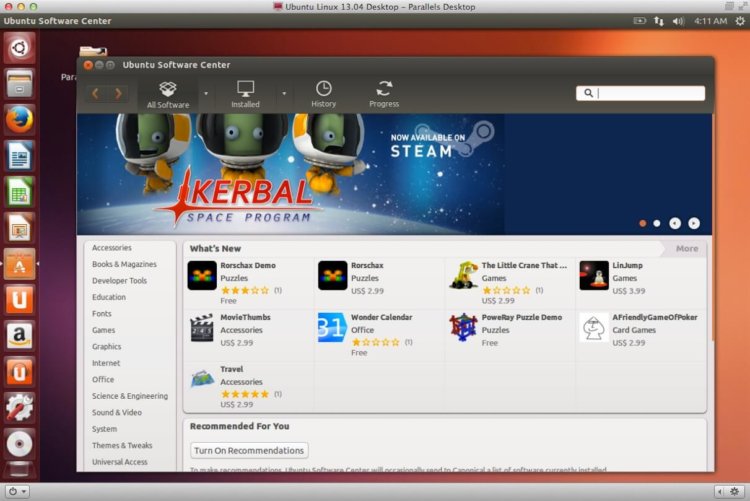Open the network indicator in top panel
Screen dimensions: 750x501
click(659, 21)
